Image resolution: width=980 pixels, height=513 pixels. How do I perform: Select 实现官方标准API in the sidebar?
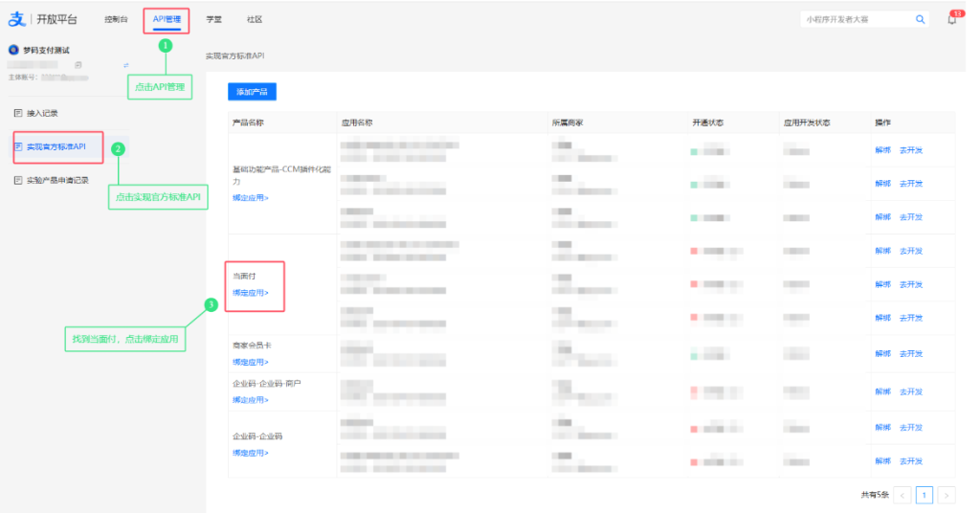click(x=57, y=146)
